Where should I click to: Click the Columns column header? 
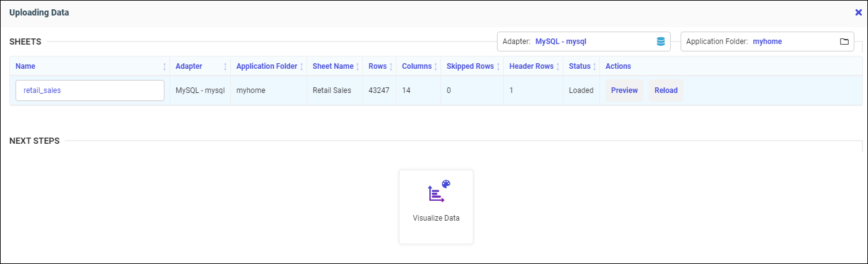[x=416, y=66]
